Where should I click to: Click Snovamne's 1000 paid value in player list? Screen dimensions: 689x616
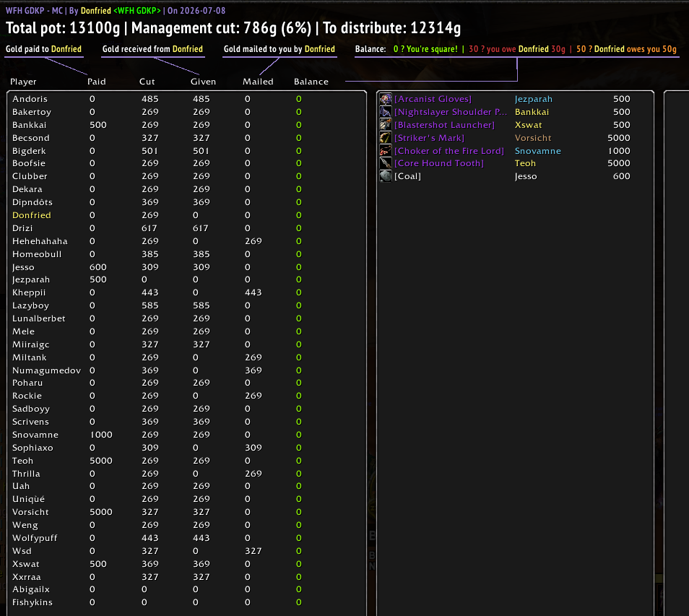point(101,435)
